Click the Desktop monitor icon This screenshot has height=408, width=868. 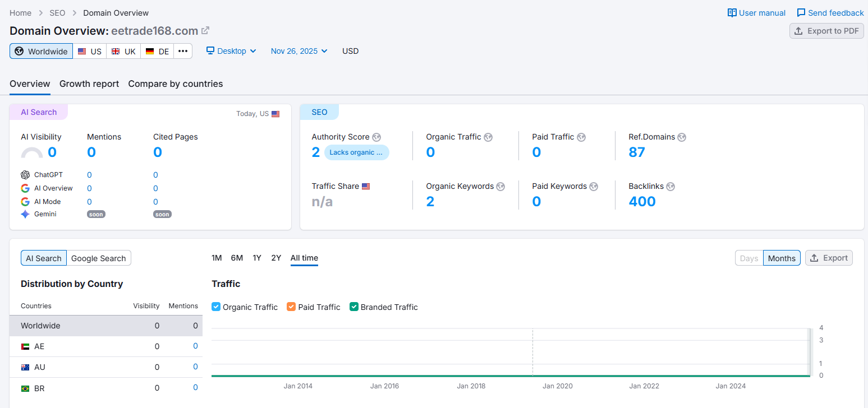coord(210,51)
